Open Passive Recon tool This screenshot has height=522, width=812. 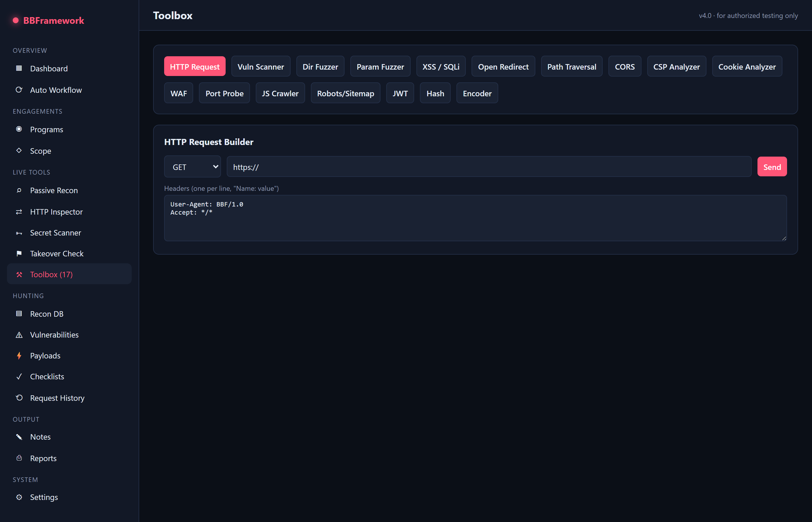tap(69, 190)
